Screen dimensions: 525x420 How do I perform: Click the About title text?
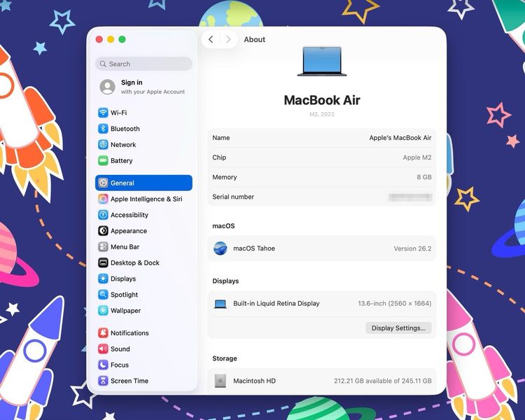(x=255, y=39)
